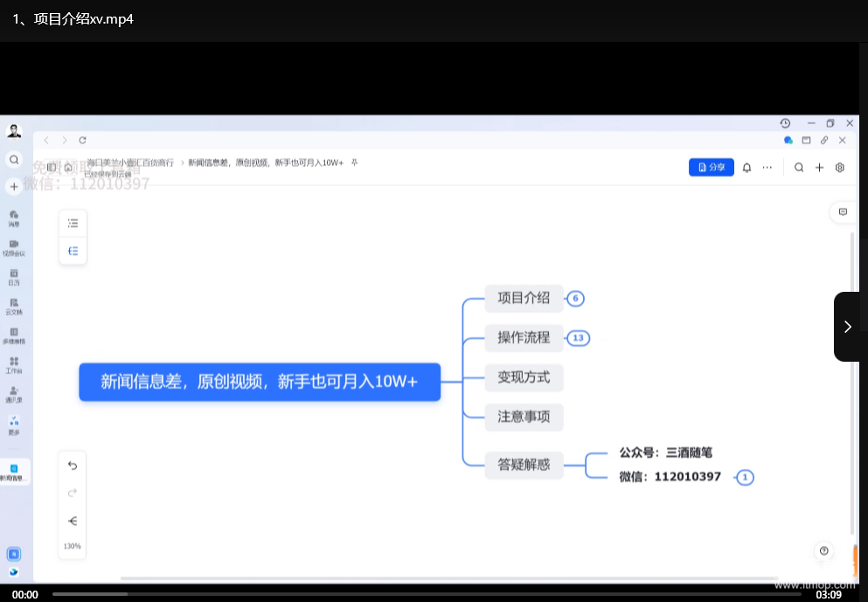Open the 日历 calendar sidebar icon
Image resolution: width=868 pixels, height=602 pixels.
[14, 277]
